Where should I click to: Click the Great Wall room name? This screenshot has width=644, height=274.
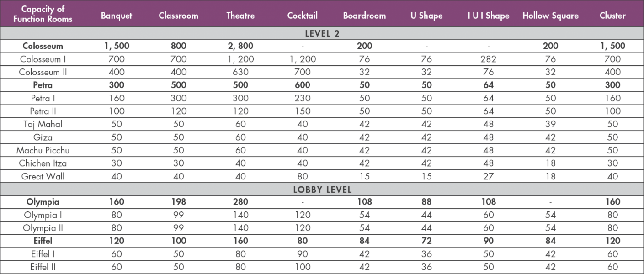[x=43, y=176]
